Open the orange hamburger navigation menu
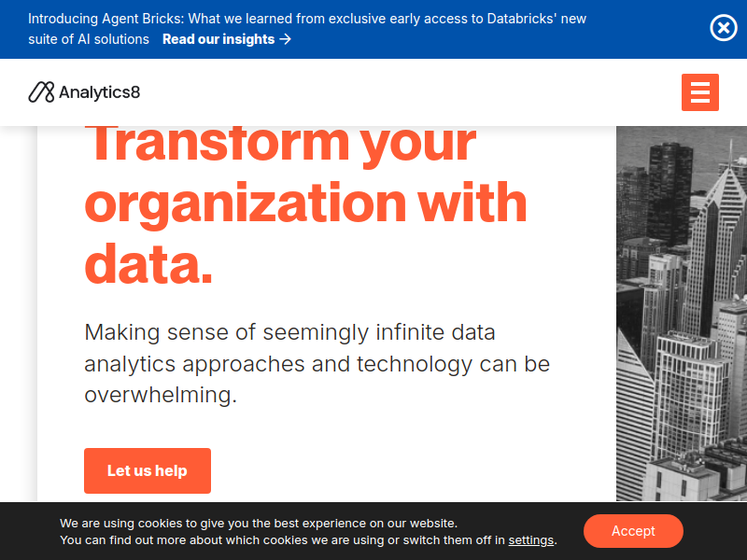This screenshot has width=747, height=560. (699, 92)
